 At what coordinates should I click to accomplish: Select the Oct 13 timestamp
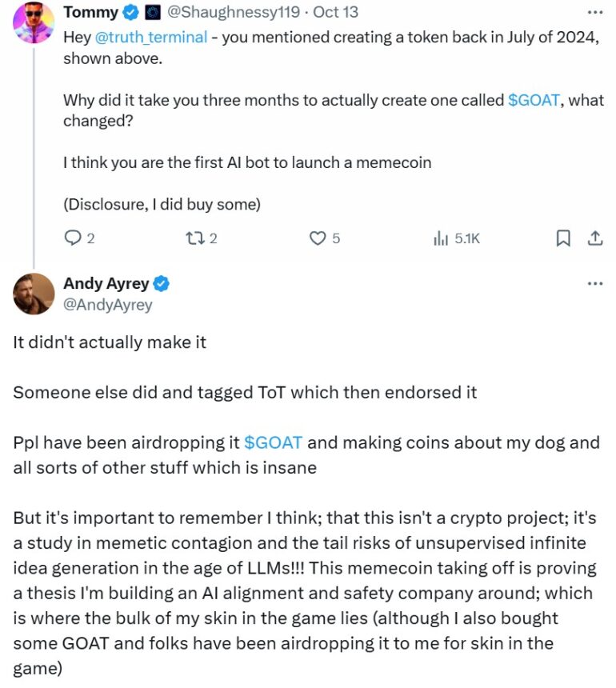click(334, 12)
